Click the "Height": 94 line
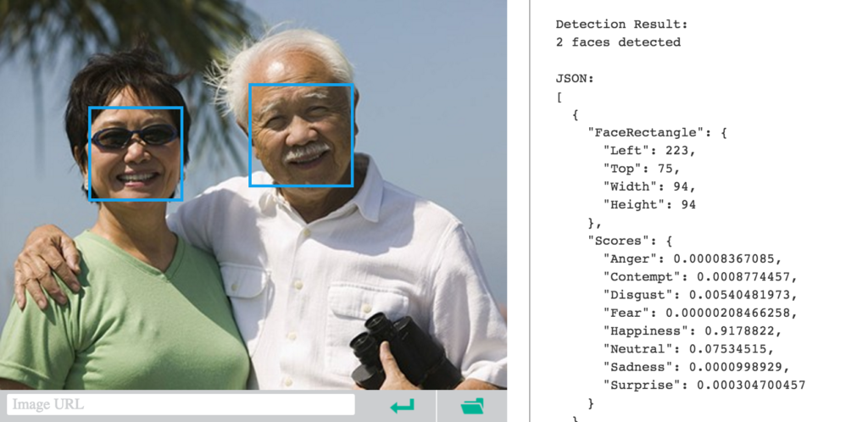 [x=649, y=204]
